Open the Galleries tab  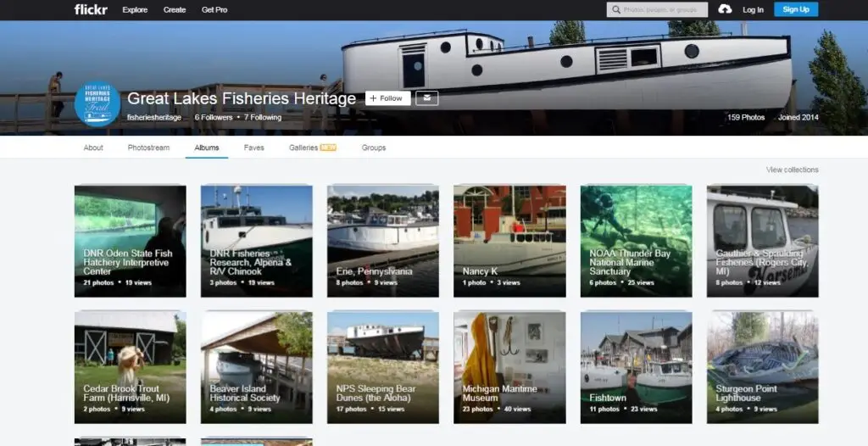313,148
